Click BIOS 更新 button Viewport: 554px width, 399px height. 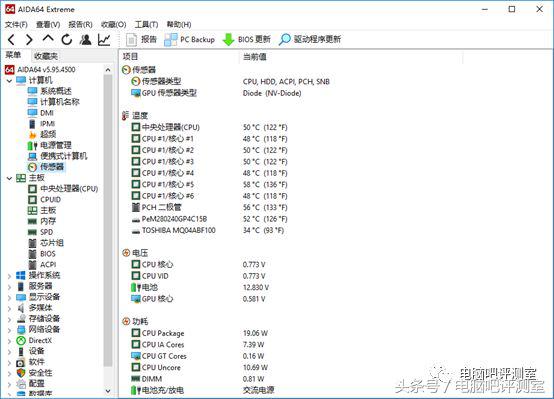[247, 39]
